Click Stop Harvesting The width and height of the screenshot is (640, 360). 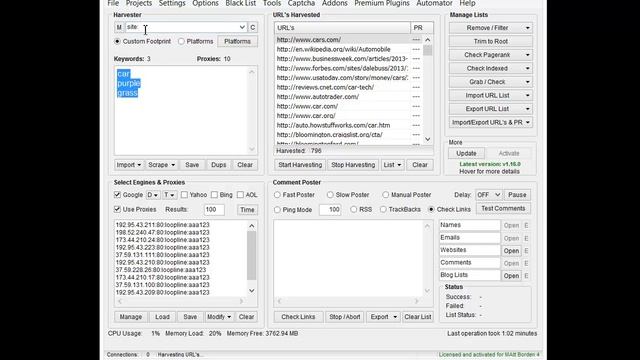point(353,165)
